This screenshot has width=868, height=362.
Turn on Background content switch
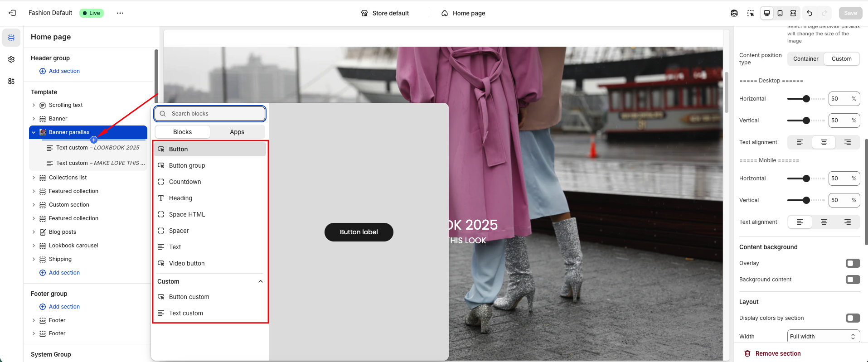(x=853, y=280)
